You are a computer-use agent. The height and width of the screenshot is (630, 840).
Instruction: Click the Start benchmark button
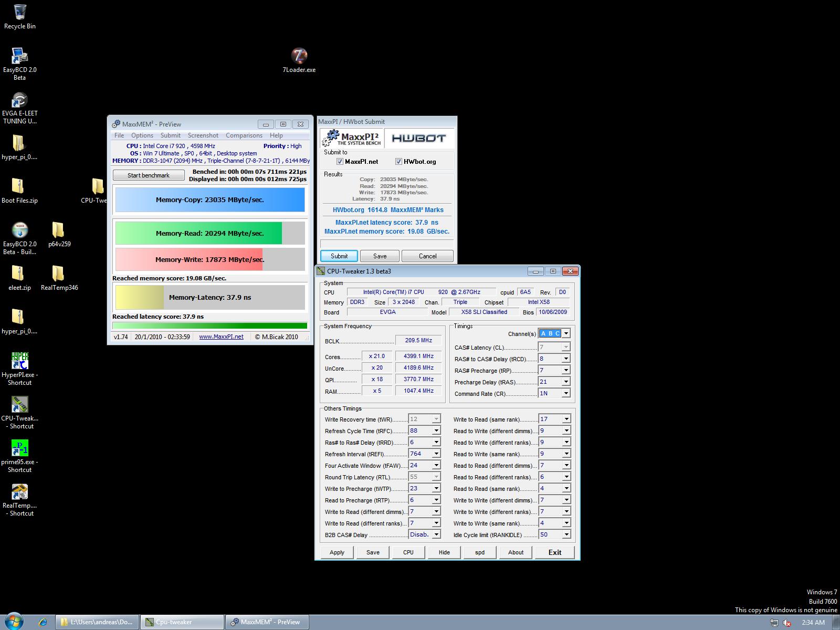click(149, 175)
